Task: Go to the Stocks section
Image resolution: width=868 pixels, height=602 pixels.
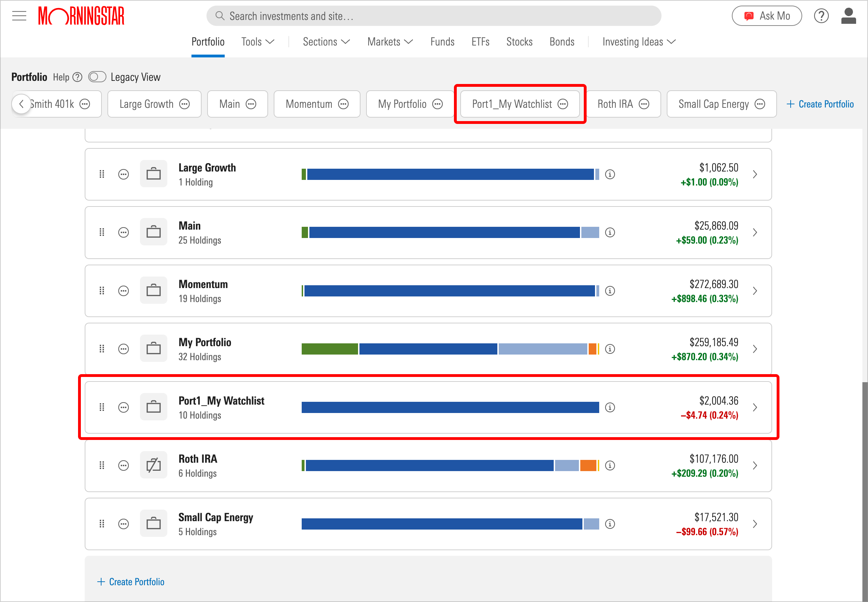Action: point(519,42)
